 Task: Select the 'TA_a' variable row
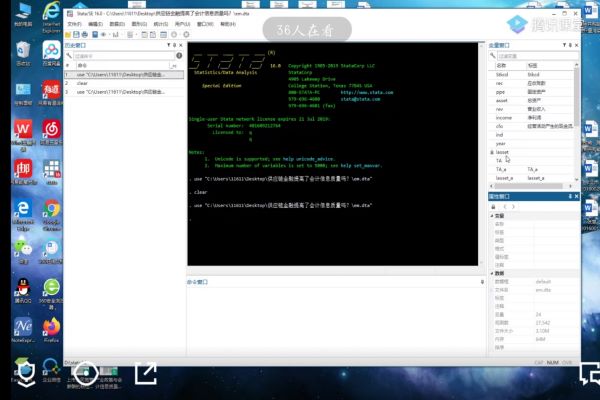(x=532, y=169)
